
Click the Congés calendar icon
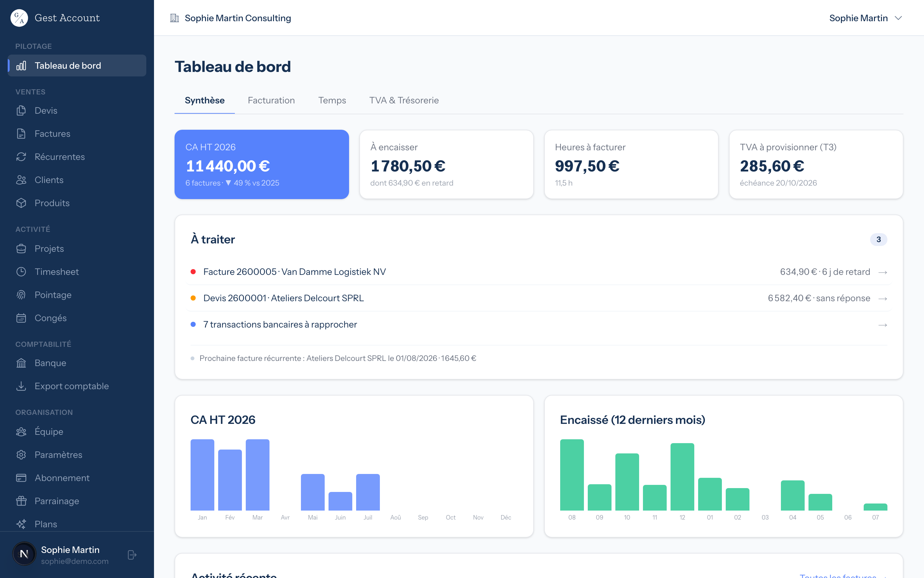pyautogui.click(x=21, y=318)
